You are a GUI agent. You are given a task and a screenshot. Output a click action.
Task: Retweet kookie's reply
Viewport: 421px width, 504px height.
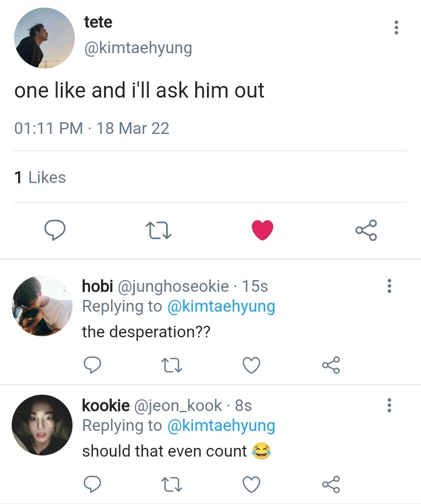(x=171, y=485)
